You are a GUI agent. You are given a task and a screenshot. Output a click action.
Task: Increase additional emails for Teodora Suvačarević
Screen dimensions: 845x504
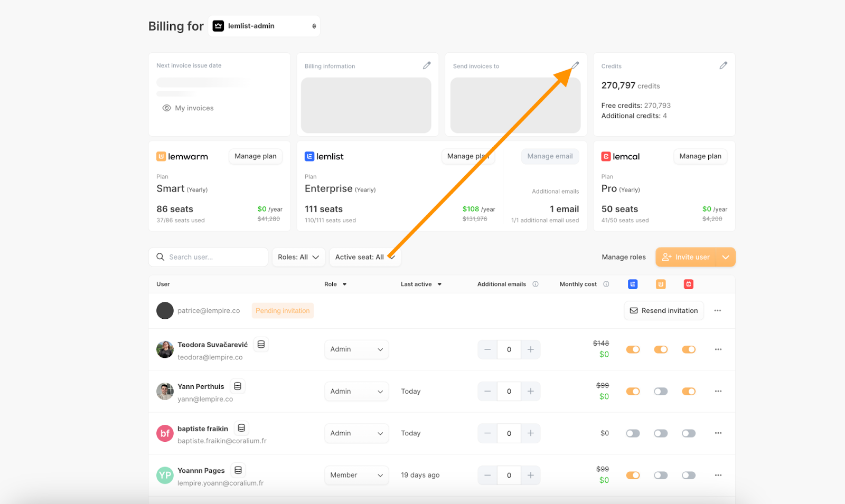pos(530,349)
